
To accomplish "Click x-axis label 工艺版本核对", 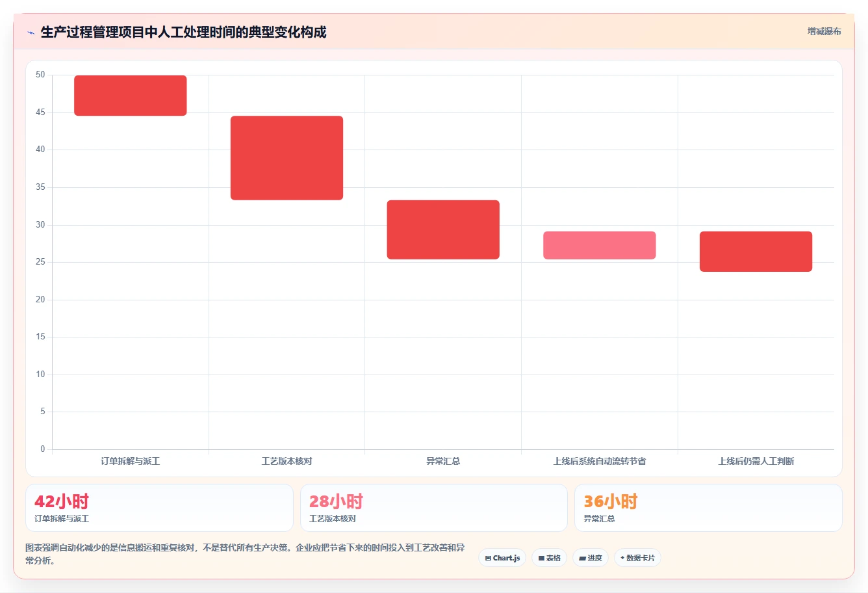I will point(287,461).
